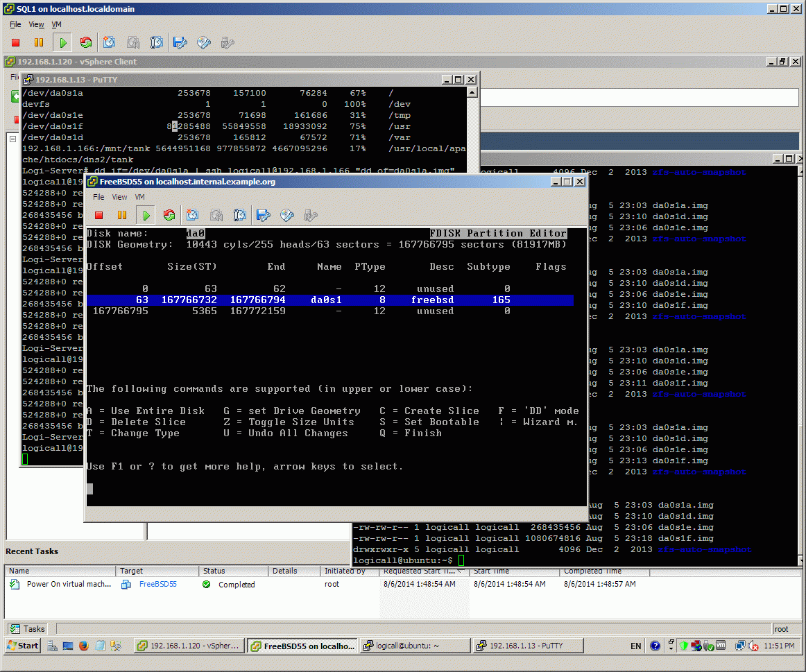Select Power On virtual machine task row
The height and width of the screenshot is (672, 806).
point(402,584)
